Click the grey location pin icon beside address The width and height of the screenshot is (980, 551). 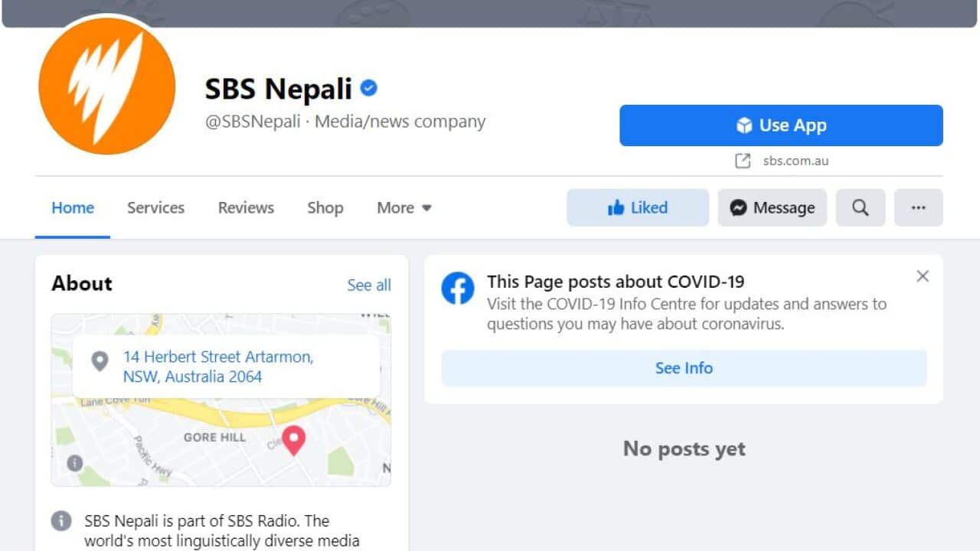pos(100,360)
